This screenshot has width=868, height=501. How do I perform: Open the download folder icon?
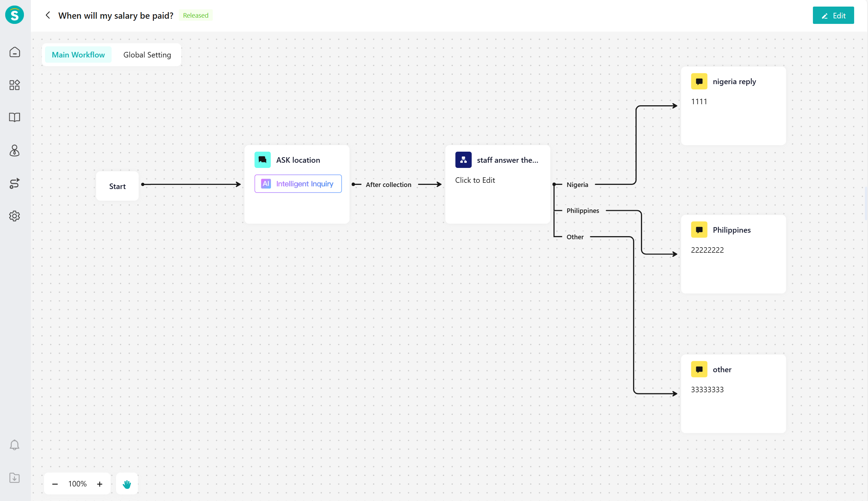(x=15, y=477)
